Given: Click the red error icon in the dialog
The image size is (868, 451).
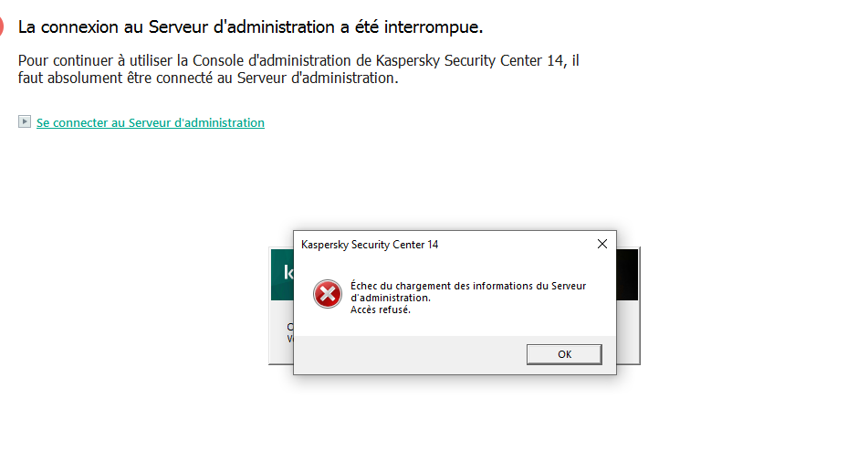Looking at the screenshot, I should [x=327, y=293].
